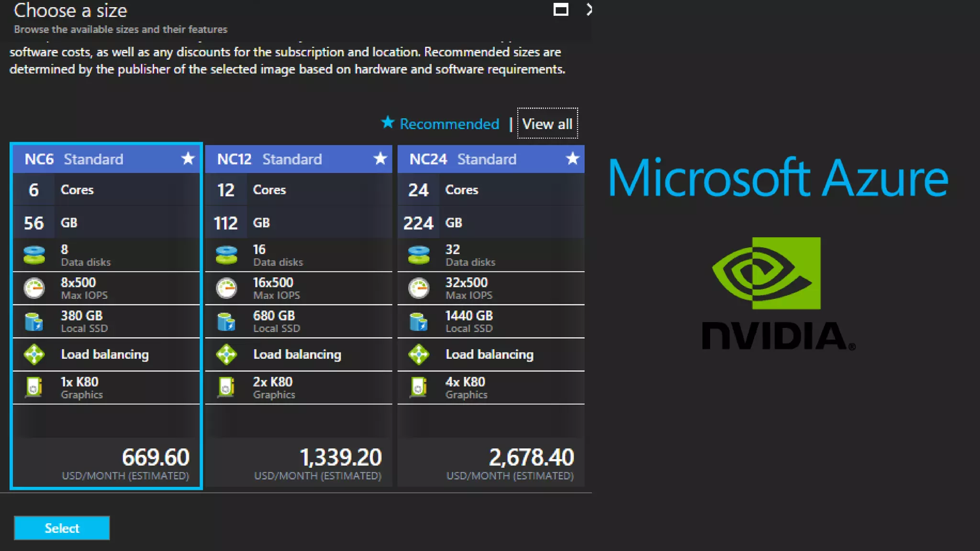Click the NC6 load balancing icon
This screenshot has width=980, height=551.
pos(34,354)
